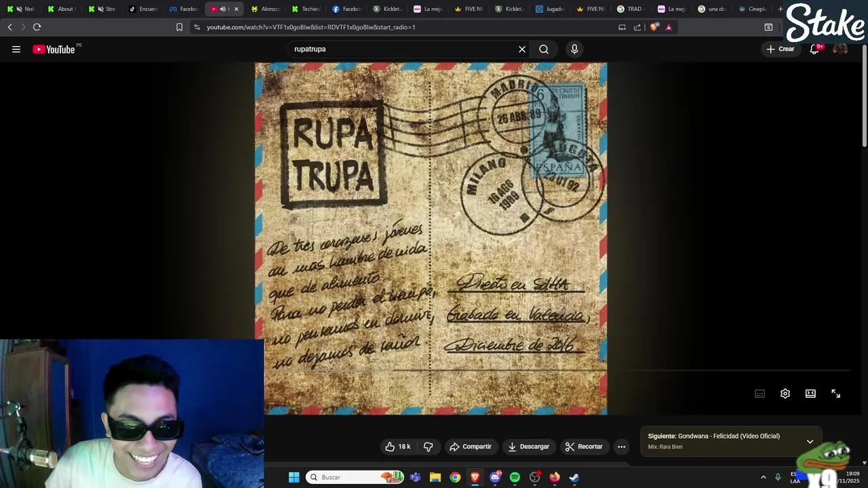Toggle the browser sidebar panel button
The image size is (868, 488).
pos(768,27)
